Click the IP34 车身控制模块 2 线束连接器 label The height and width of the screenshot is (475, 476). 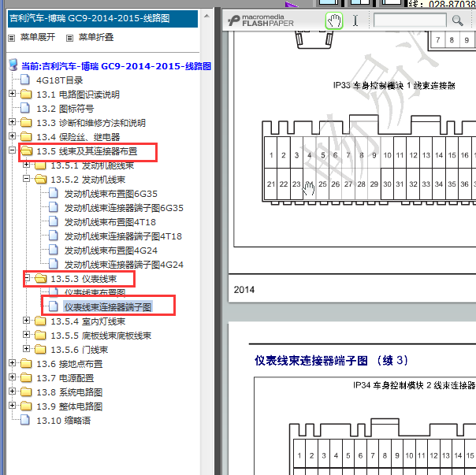tap(414, 385)
